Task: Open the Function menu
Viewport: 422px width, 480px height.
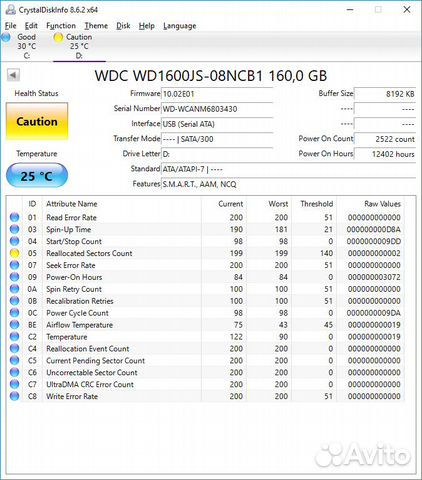Action: (61, 26)
